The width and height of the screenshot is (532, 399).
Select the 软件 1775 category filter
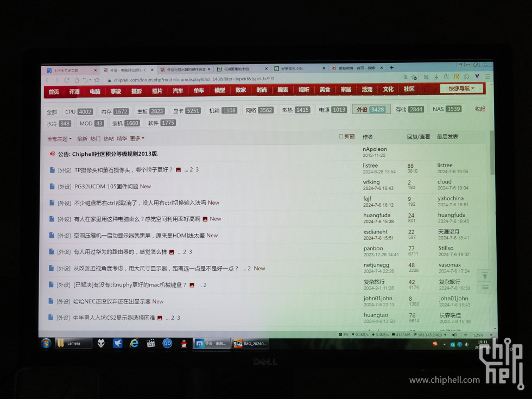click(x=162, y=123)
